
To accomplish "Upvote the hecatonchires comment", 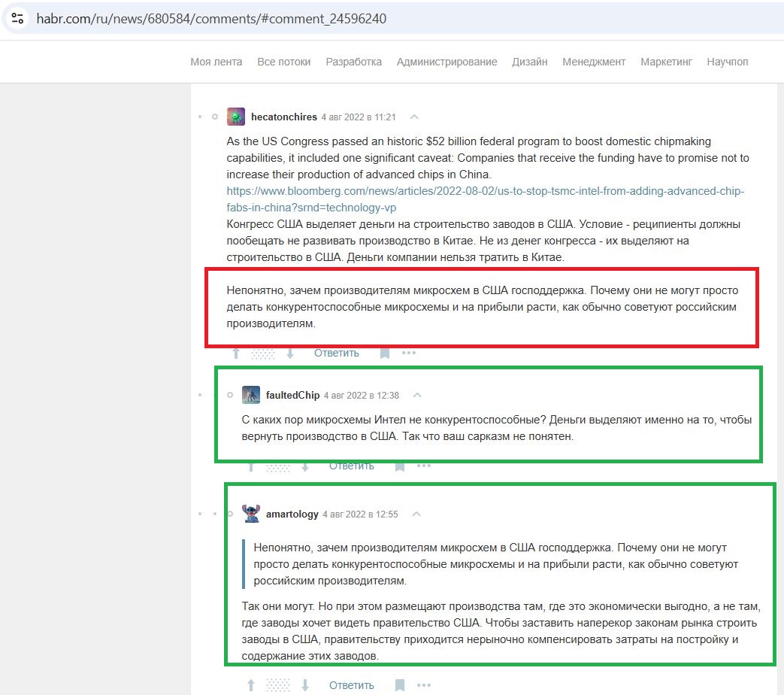I will click(x=236, y=354).
